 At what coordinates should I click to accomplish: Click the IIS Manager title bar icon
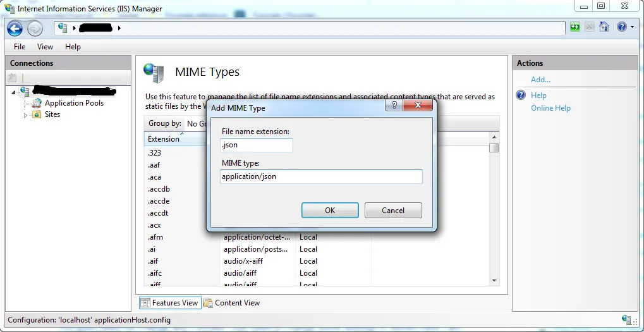[x=9, y=8]
